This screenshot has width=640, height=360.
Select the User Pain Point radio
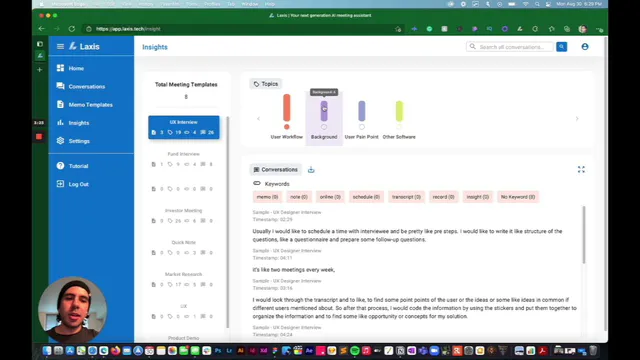coord(362,127)
